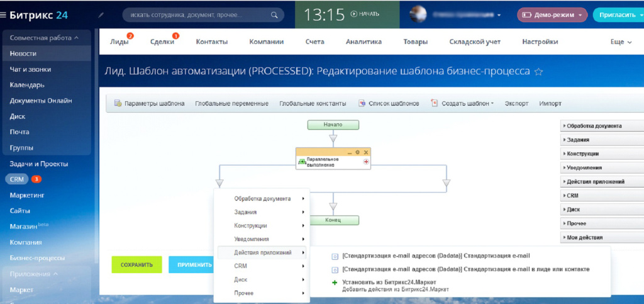Click the pencil edit icon near logo

click(x=101, y=15)
